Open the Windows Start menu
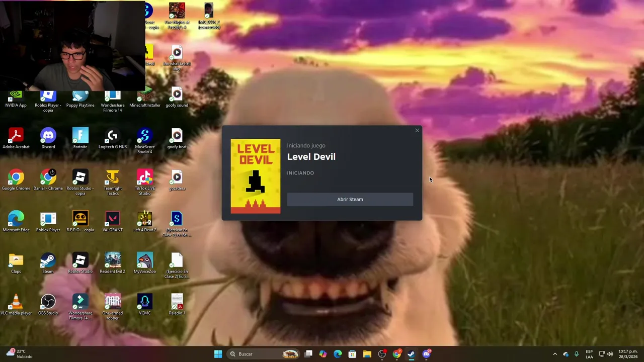Viewport: 644px width, 362px height. coord(218,354)
